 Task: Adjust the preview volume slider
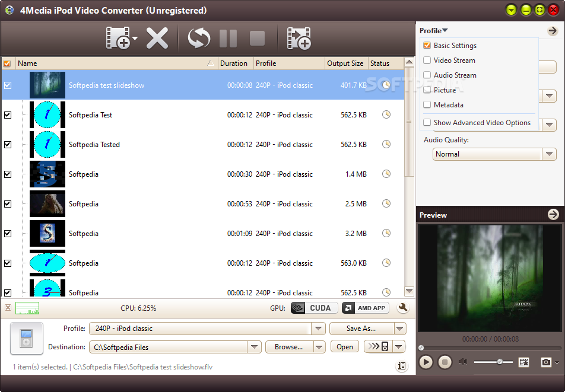pyautogui.click(x=493, y=362)
